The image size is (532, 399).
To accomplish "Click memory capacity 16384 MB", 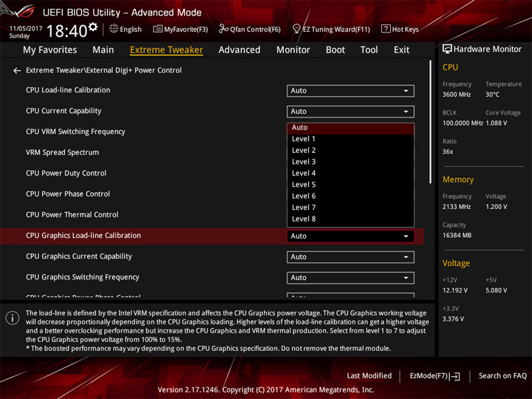I will (x=457, y=235).
